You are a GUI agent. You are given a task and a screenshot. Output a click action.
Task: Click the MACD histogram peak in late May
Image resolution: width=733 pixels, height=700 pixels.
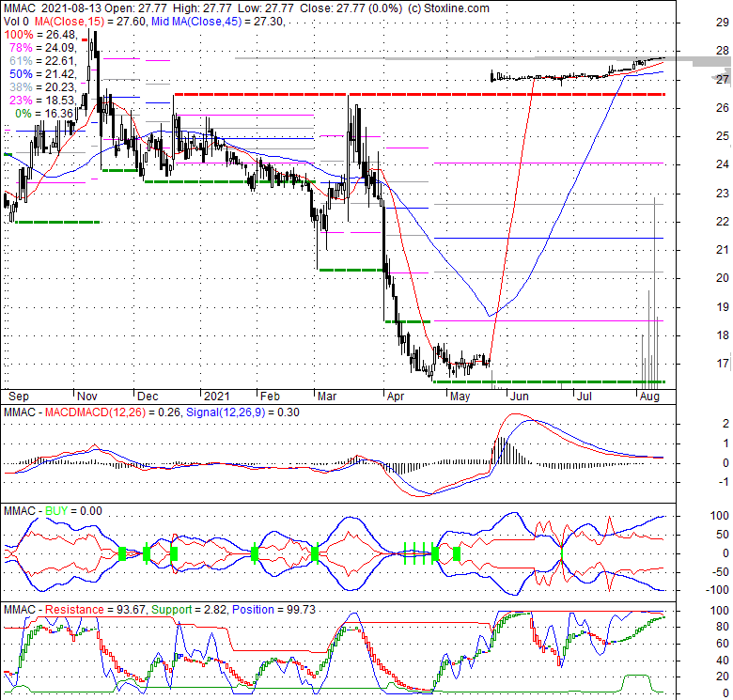pyautogui.click(x=501, y=450)
